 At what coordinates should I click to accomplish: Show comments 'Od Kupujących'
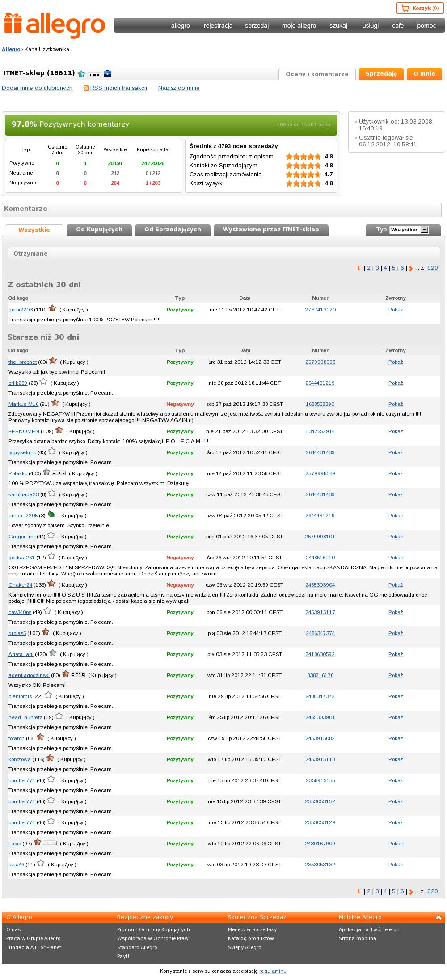99,230
